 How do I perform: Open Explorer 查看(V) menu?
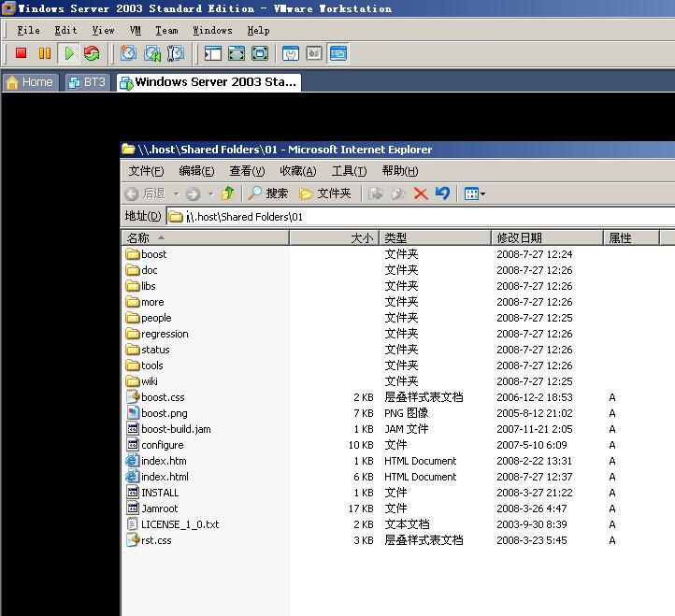247,171
